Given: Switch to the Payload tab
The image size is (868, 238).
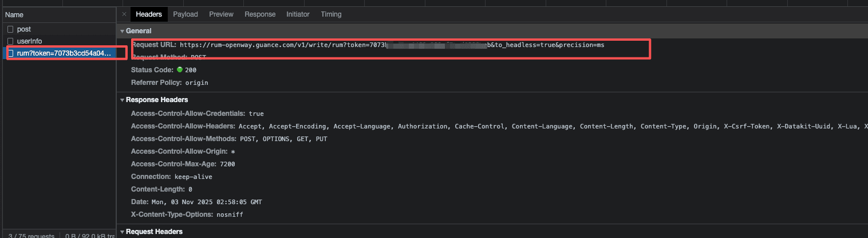Looking at the screenshot, I should tap(185, 14).
